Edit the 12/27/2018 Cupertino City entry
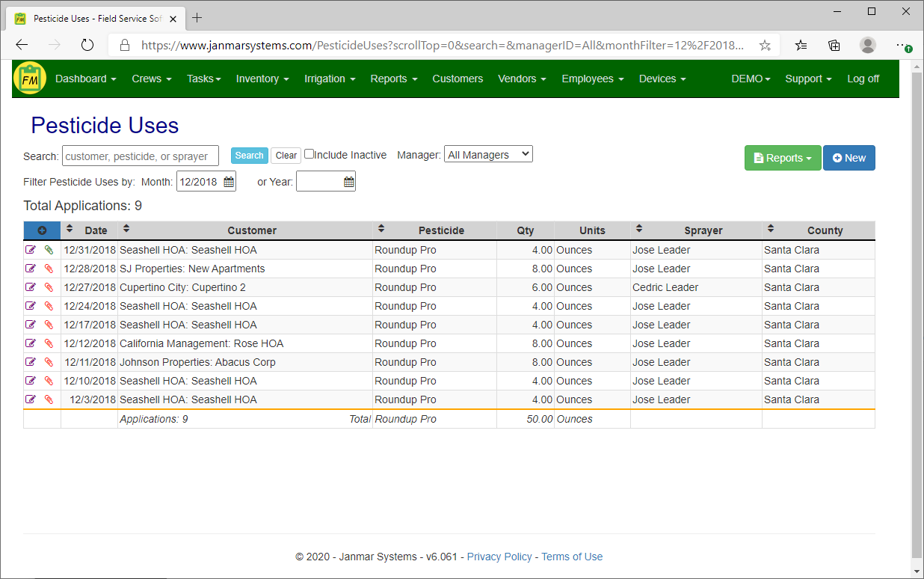Viewport: 924px width, 579px height. pyautogui.click(x=31, y=287)
